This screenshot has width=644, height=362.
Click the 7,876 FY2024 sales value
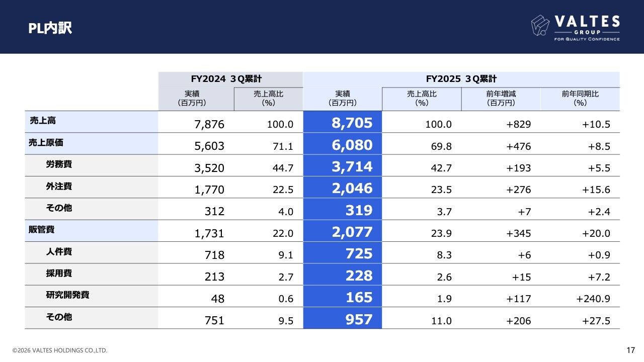[x=209, y=125]
